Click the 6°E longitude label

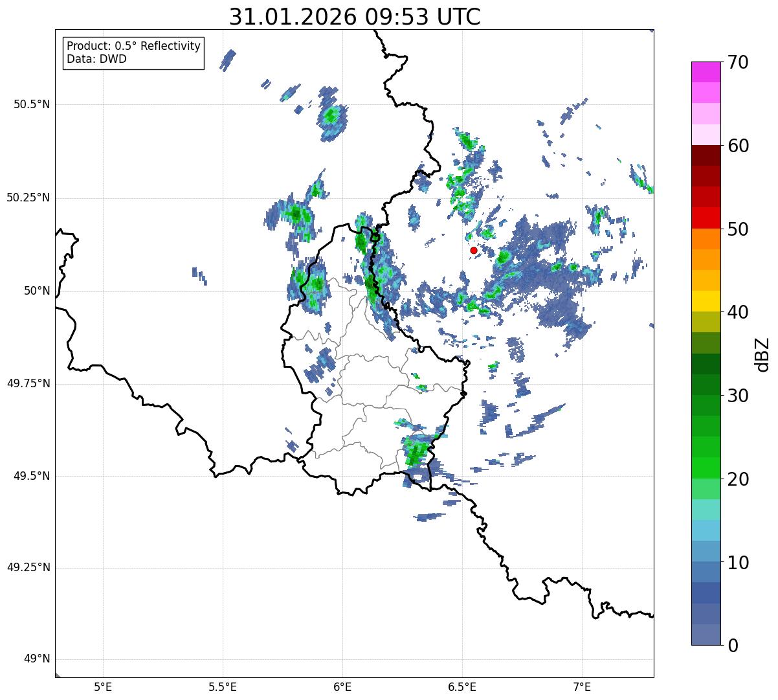click(342, 686)
